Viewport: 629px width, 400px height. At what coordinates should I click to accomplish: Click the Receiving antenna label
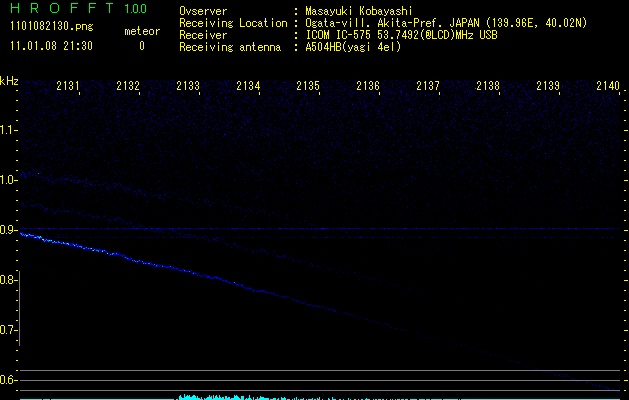(230, 47)
